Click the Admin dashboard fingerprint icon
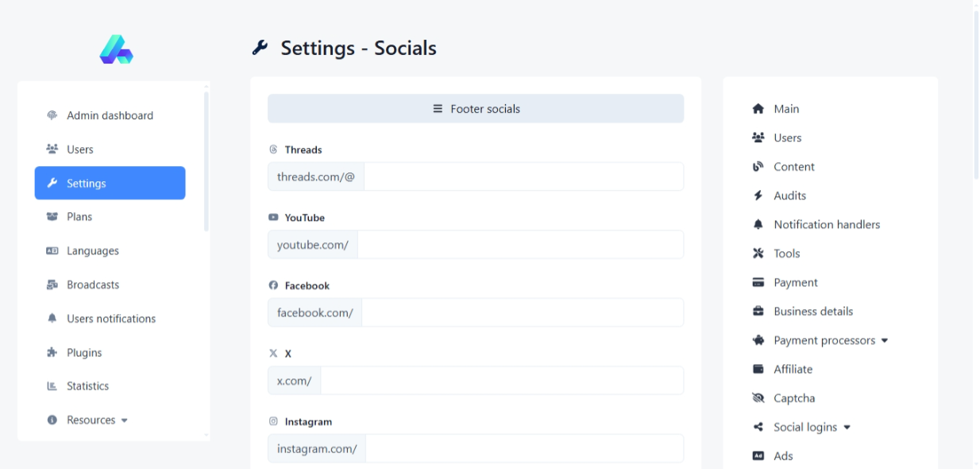 click(x=52, y=115)
